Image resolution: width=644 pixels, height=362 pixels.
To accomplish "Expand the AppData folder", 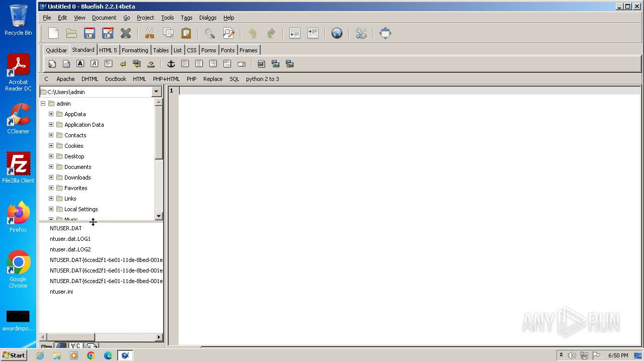I will tap(51, 114).
